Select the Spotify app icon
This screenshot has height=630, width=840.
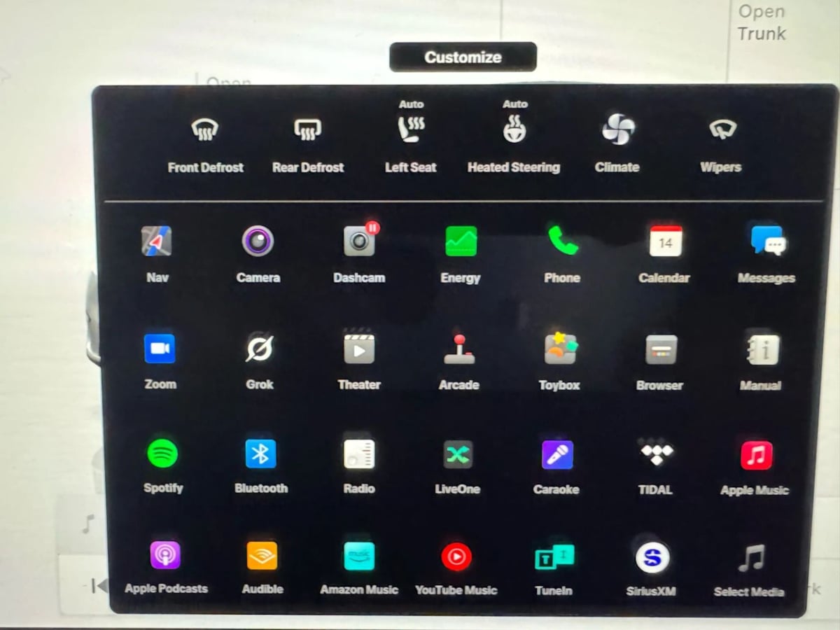(x=162, y=454)
